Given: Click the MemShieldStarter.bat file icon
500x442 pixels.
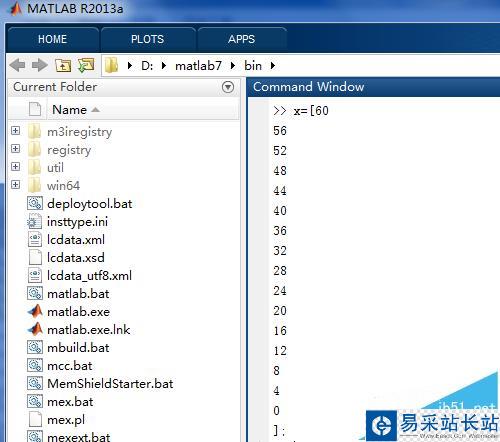Looking at the screenshot, I should pyautogui.click(x=35, y=383).
